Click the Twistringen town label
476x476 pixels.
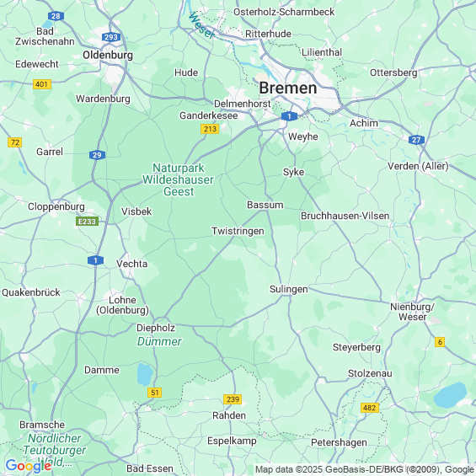238,231
